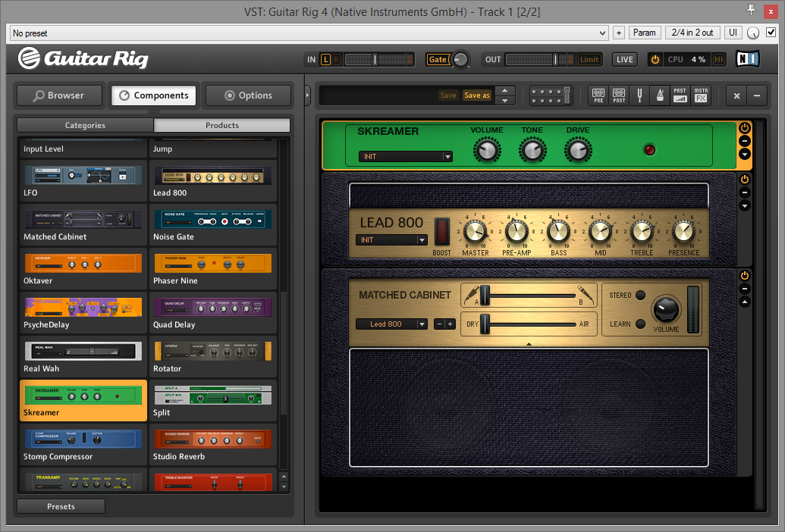Collapse the left sidebar panel arrow
785x532 pixels.
(x=307, y=95)
